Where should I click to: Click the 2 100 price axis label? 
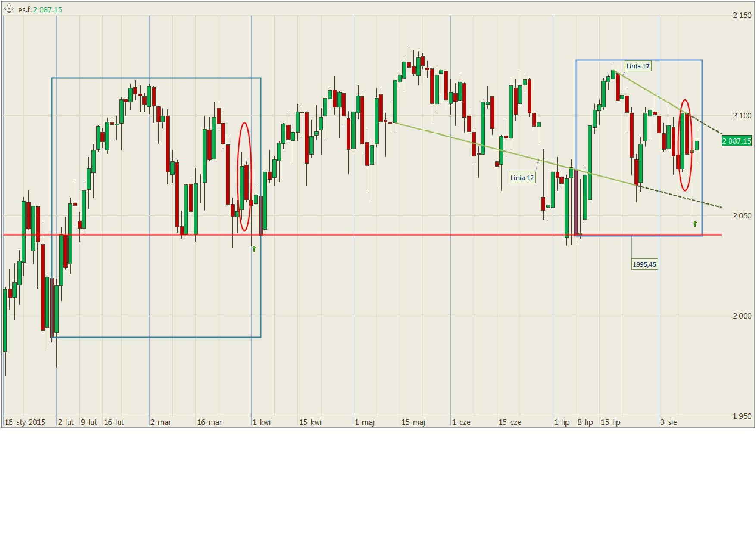point(742,115)
